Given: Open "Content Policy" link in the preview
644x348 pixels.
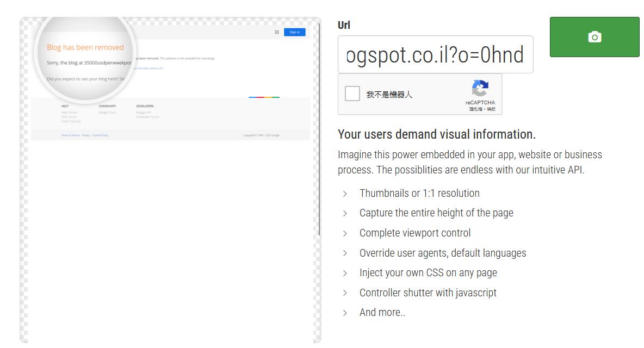Looking at the screenshot, I should 100,135.
